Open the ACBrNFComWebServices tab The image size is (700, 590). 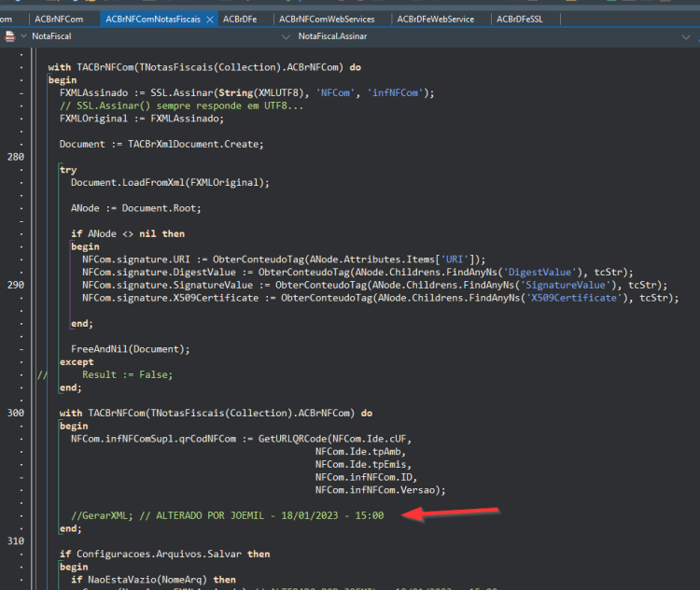coord(327,20)
